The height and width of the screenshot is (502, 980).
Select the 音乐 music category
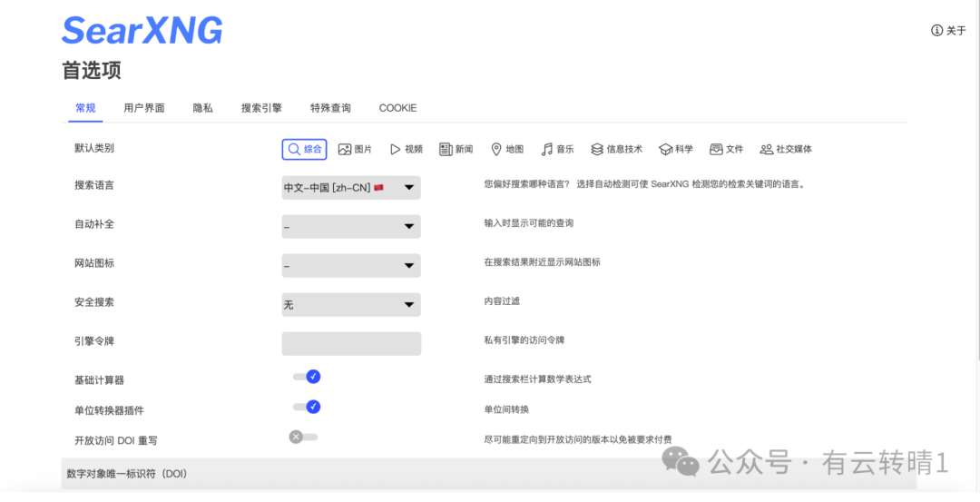click(x=557, y=150)
